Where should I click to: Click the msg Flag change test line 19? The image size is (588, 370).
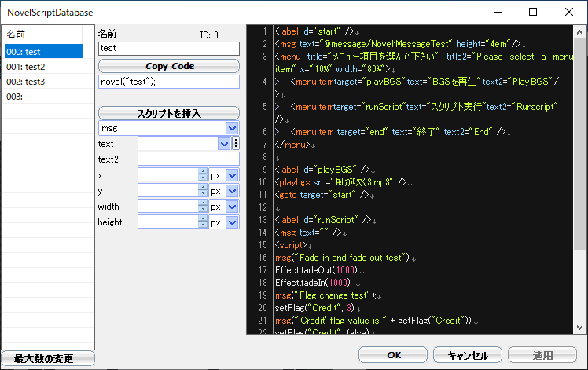(328, 295)
